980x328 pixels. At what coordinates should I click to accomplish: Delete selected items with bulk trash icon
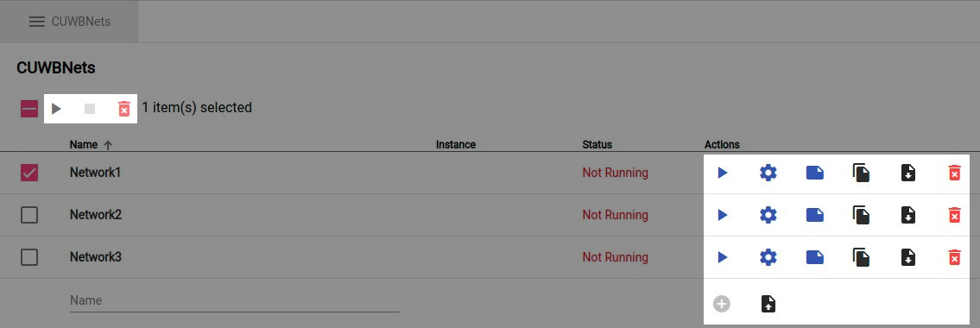(x=124, y=109)
